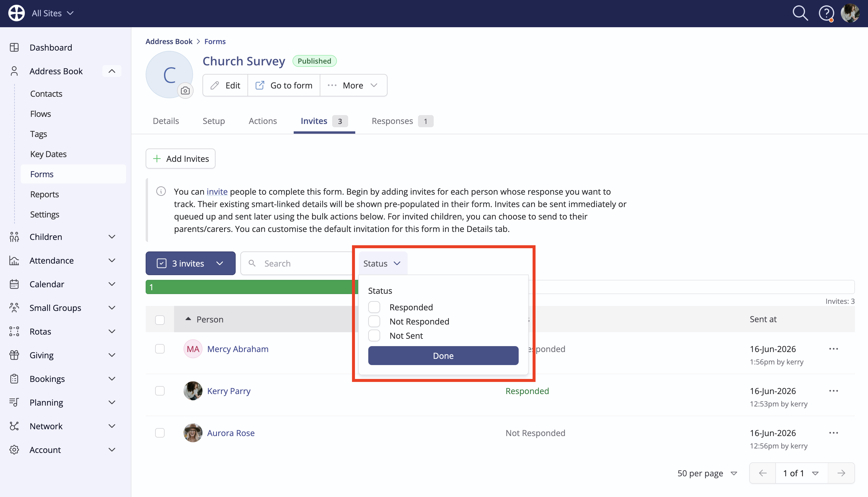Image resolution: width=868 pixels, height=497 pixels.
Task: Click the Rotas module icon
Action: point(14,331)
